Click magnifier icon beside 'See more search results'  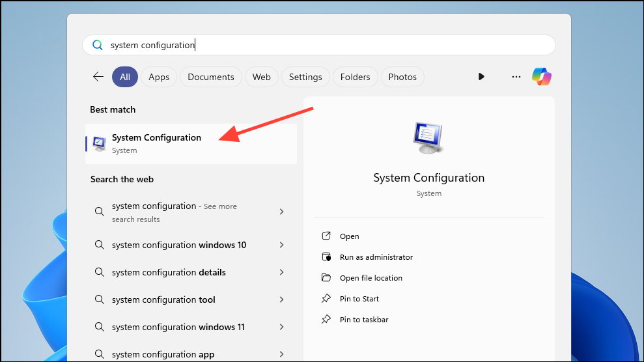pyautogui.click(x=100, y=212)
